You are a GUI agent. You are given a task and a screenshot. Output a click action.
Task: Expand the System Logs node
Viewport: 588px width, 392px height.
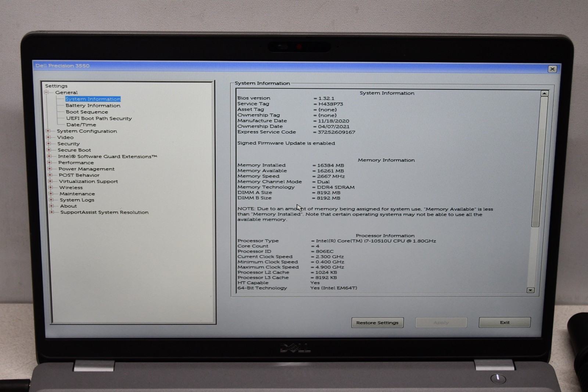[x=51, y=200]
